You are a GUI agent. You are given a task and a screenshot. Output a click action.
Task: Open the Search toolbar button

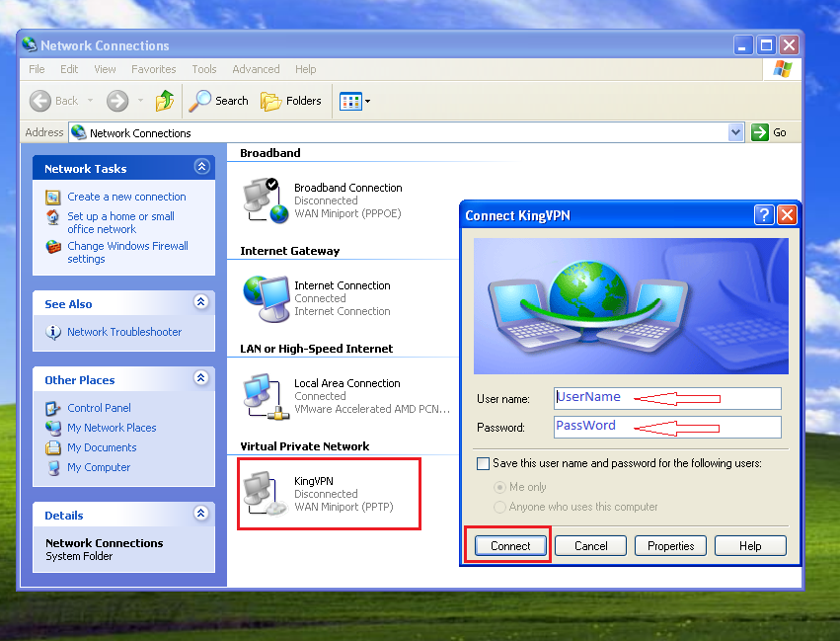[x=219, y=101]
